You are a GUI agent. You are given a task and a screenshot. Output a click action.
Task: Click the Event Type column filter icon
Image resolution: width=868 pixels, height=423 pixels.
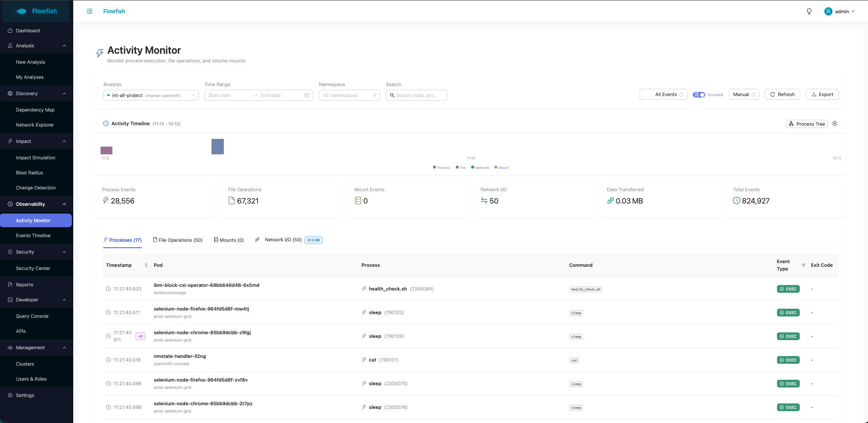click(x=803, y=265)
